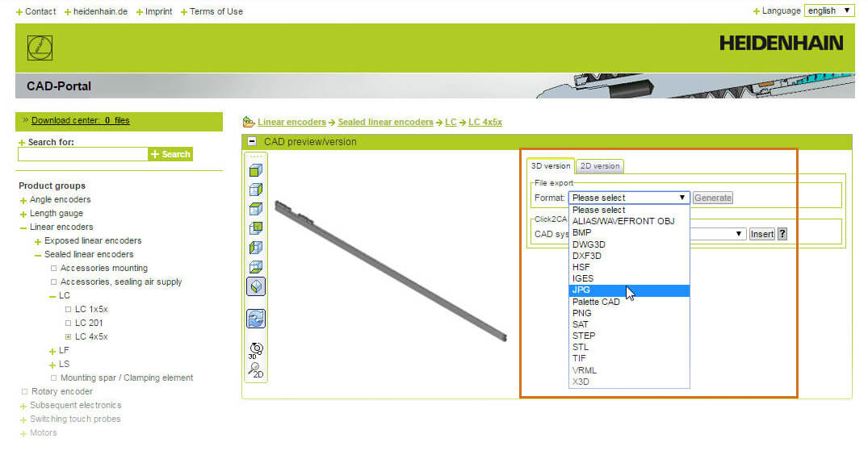Switch to the 2D version tab
The width and height of the screenshot is (868, 459).
[x=599, y=166]
